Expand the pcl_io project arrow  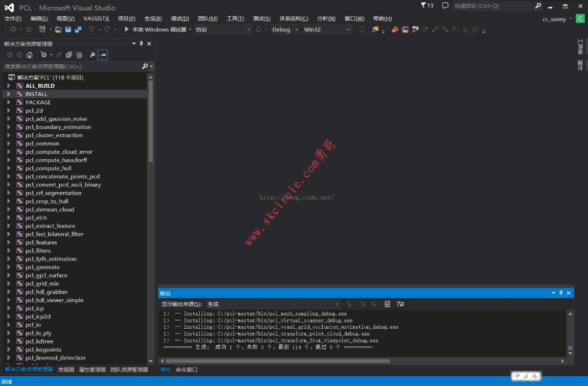click(9, 325)
